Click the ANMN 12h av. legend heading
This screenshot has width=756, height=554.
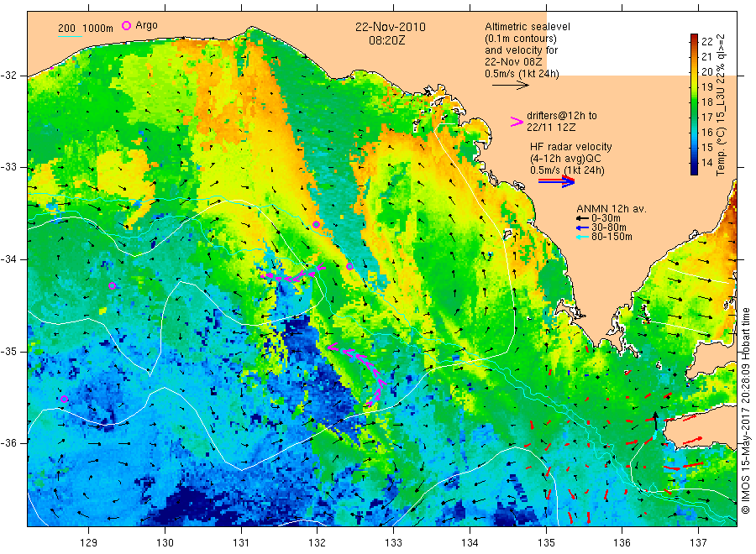[612, 209]
